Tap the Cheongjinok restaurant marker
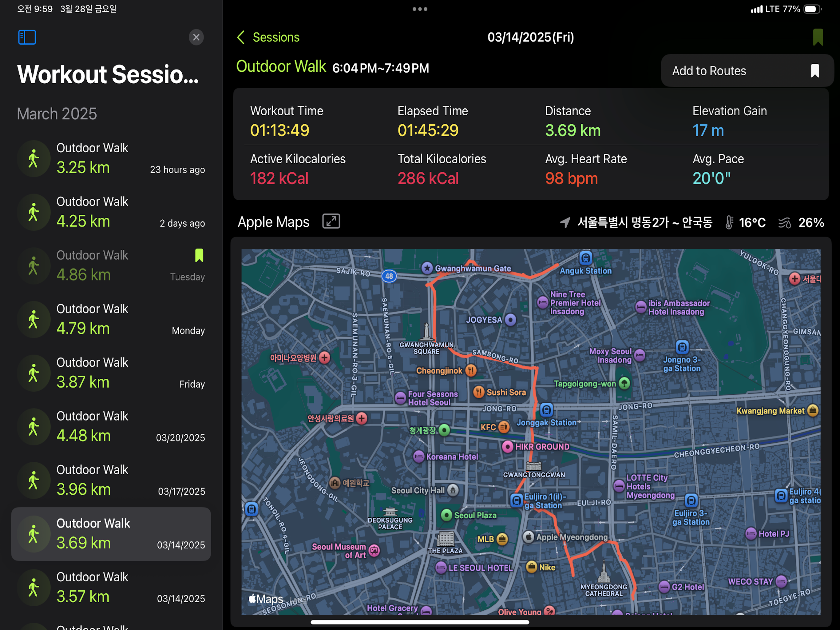The height and width of the screenshot is (630, 840). (471, 370)
